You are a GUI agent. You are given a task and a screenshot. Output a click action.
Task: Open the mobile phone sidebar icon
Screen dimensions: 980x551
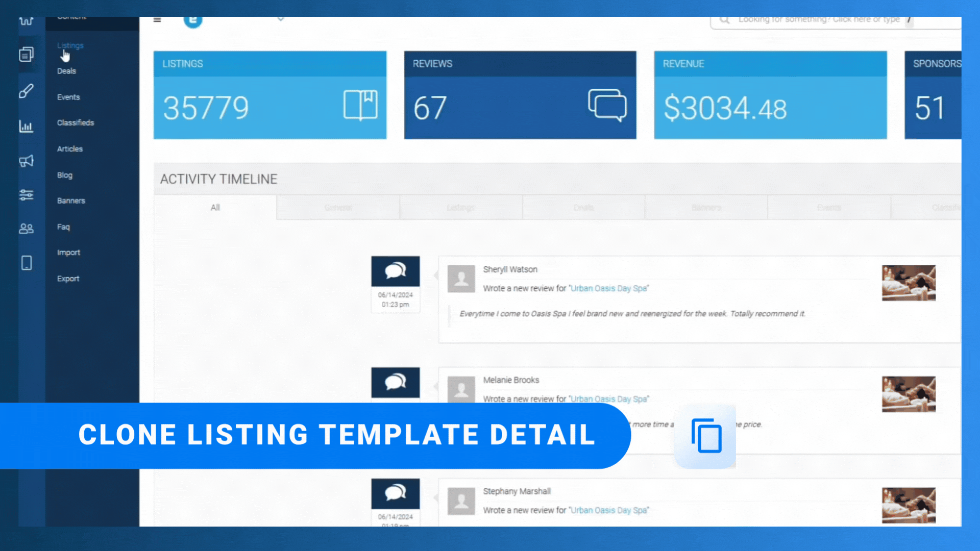[x=27, y=263]
